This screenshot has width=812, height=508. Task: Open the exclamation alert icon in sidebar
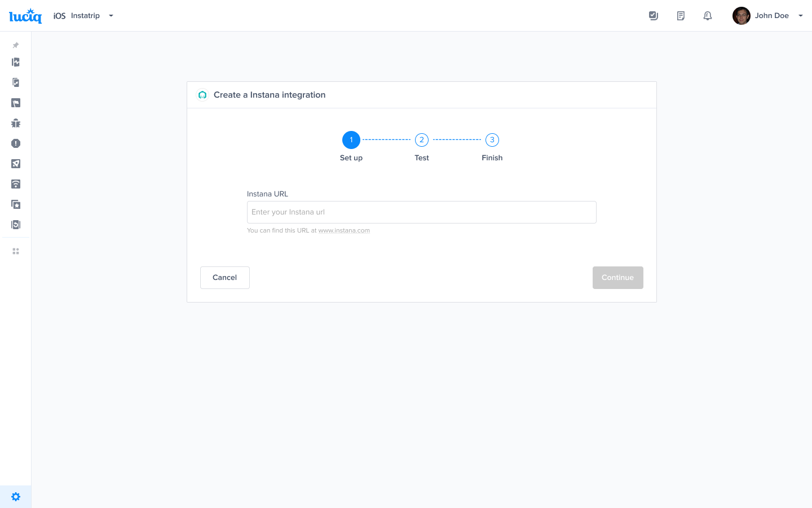tap(16, 143)
